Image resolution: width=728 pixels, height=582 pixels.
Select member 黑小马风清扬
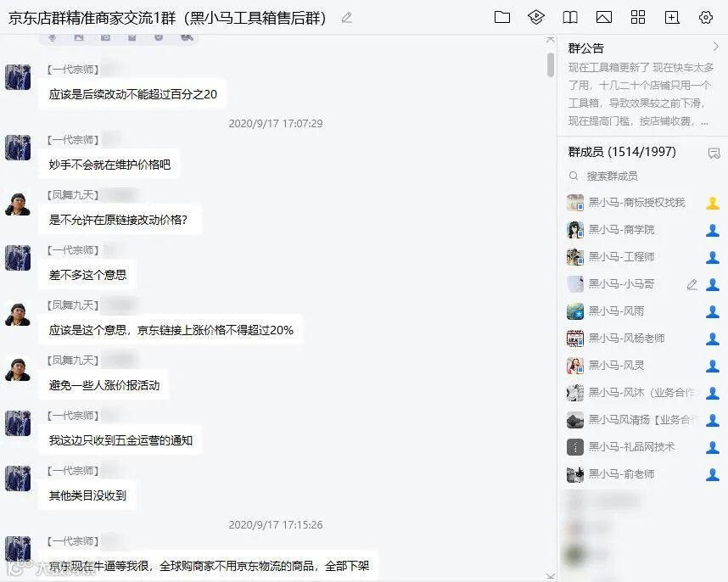tap(643, 420)
